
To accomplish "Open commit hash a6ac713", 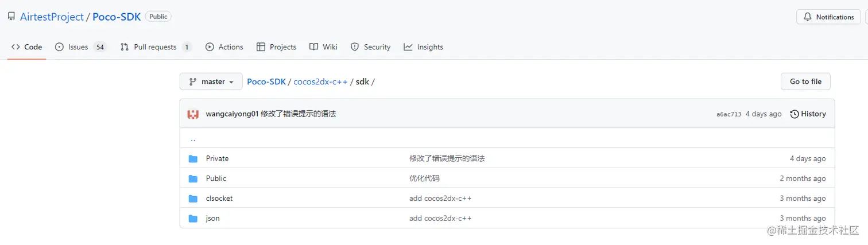I will coord(728,114).
